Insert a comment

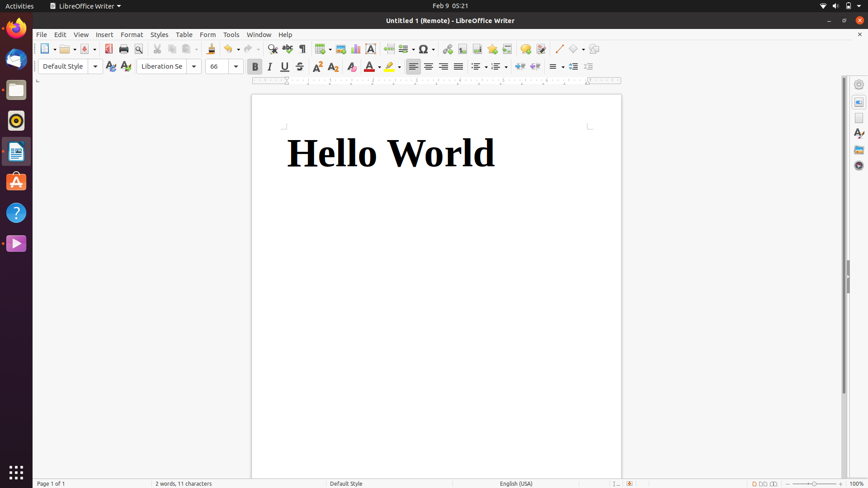pyautogui.click(x=526, y=49)
